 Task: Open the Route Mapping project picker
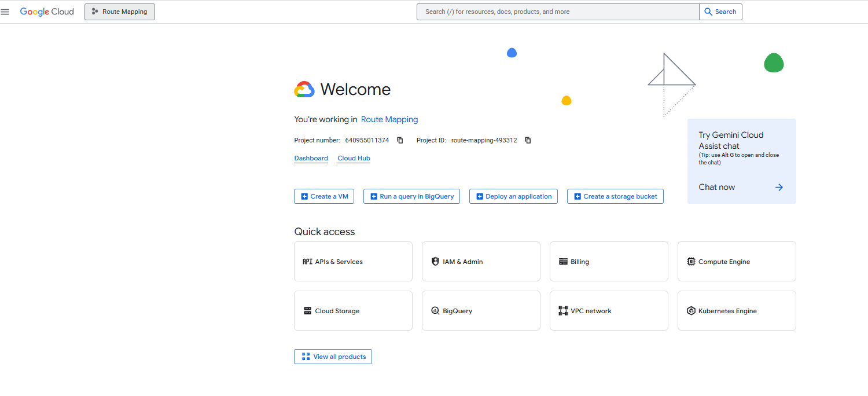pyautogui.click(x=120, y=12)
